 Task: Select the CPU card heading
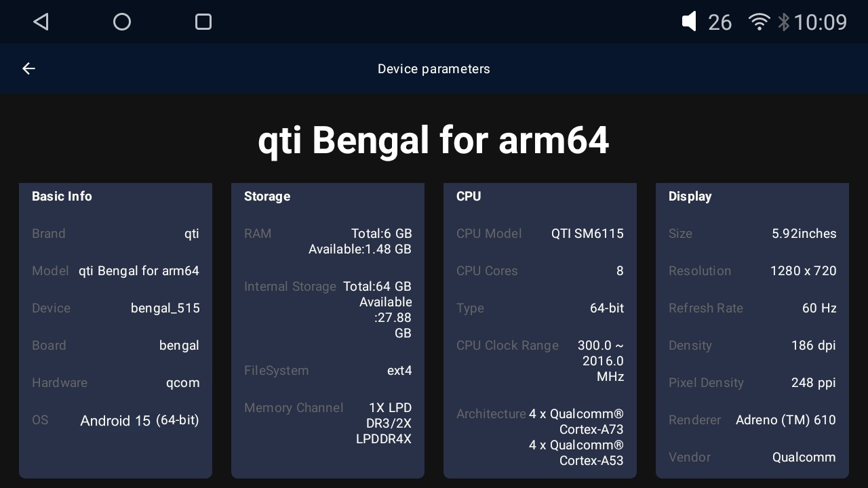pos(469,197)
